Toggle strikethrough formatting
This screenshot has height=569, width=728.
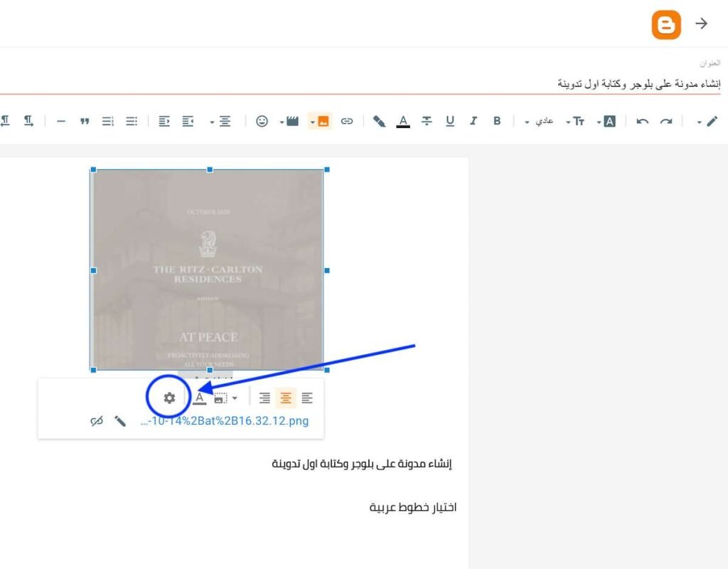(x=427, y=122)
